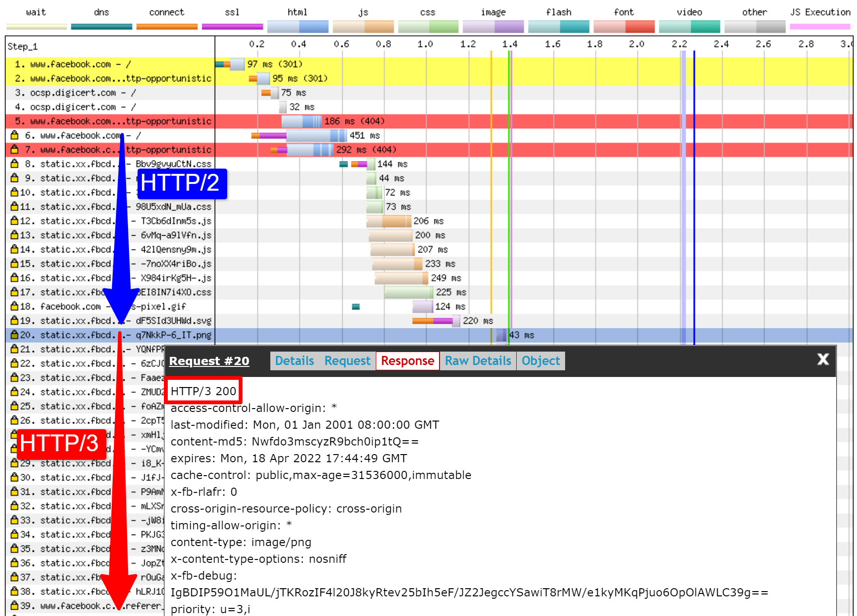This screenshot has width=857, height=616.
Task: Select the Raw Details tab
Action: pyautogui.click(x=477, y=361)
